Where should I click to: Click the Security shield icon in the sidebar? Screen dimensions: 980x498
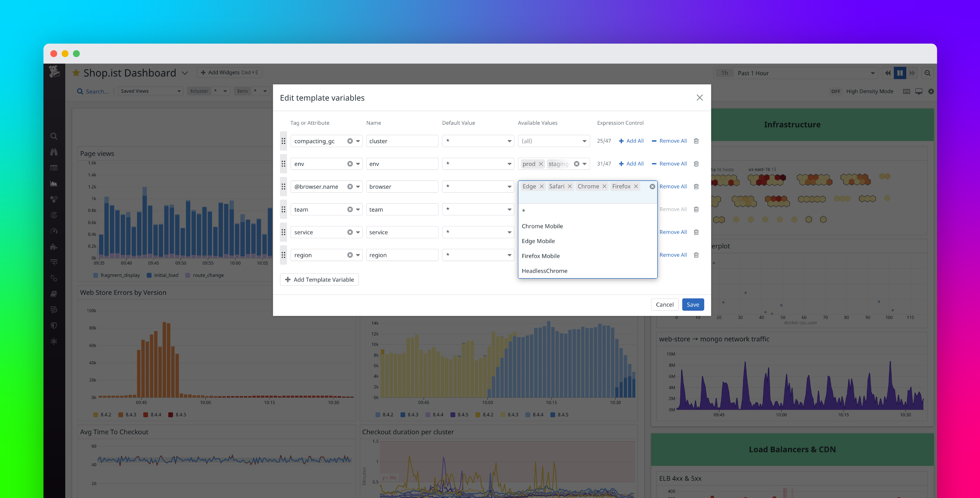(54, 325)
